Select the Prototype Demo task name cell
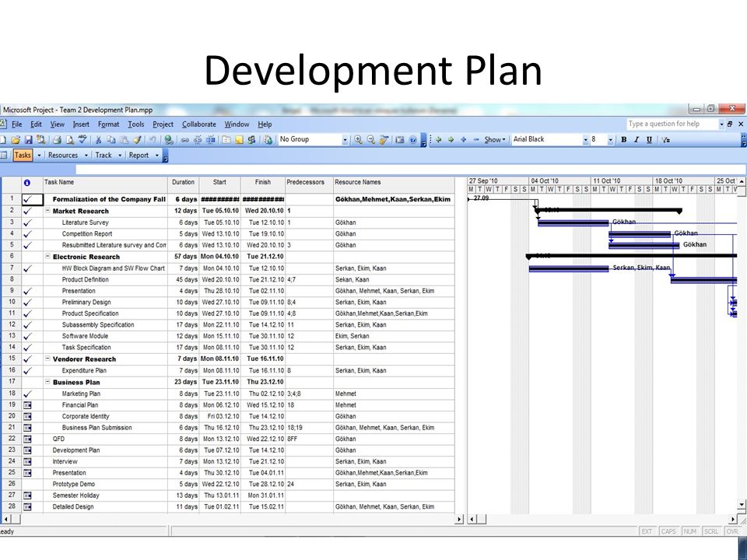Screen dimensions: 747x560 105,484
